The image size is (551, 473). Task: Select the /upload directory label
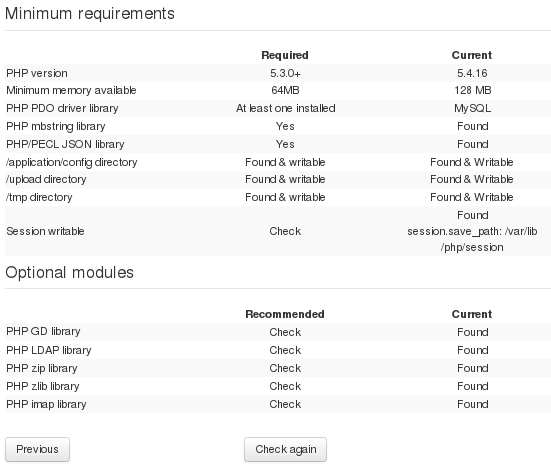pos(46,179)
